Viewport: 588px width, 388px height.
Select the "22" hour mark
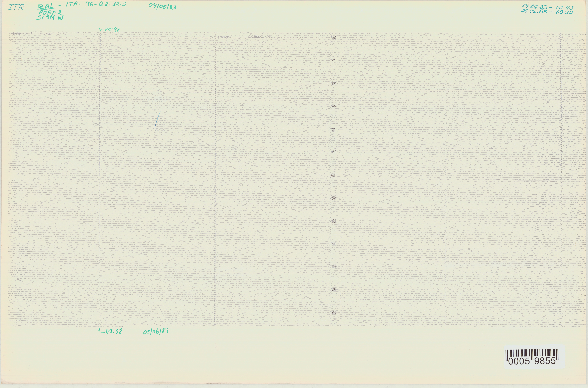click(334, 60)
